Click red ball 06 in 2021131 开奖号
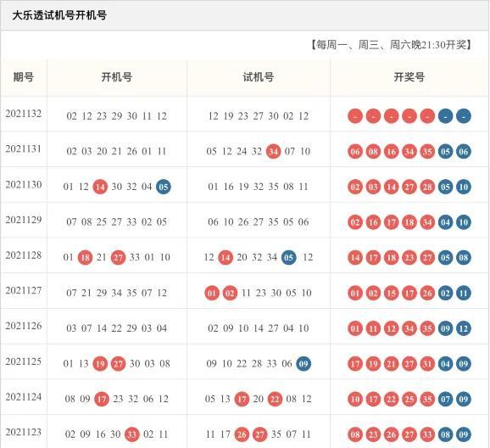490x448 pixels. coord(355,151)
